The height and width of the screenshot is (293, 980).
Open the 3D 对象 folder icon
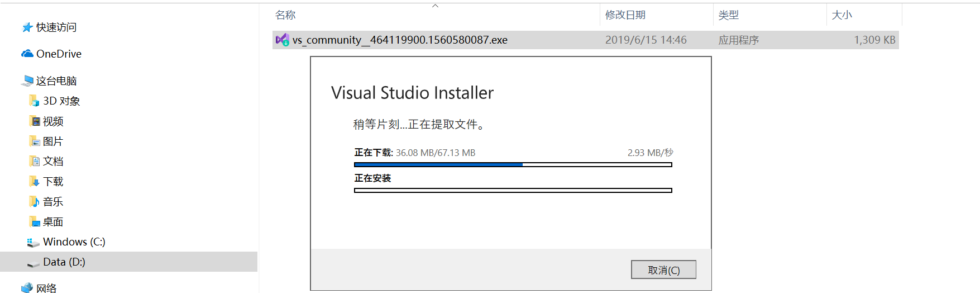click(34, 101)
